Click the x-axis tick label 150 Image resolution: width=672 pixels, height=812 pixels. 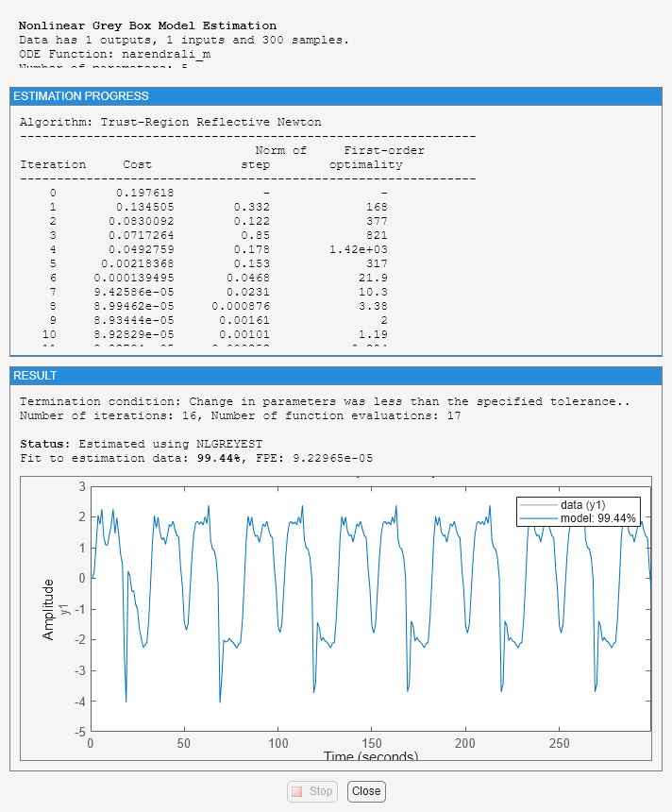pyautogui.click(x=372, y=743)
